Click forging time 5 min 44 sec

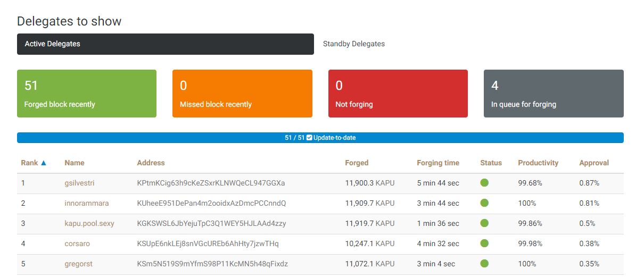438,183
